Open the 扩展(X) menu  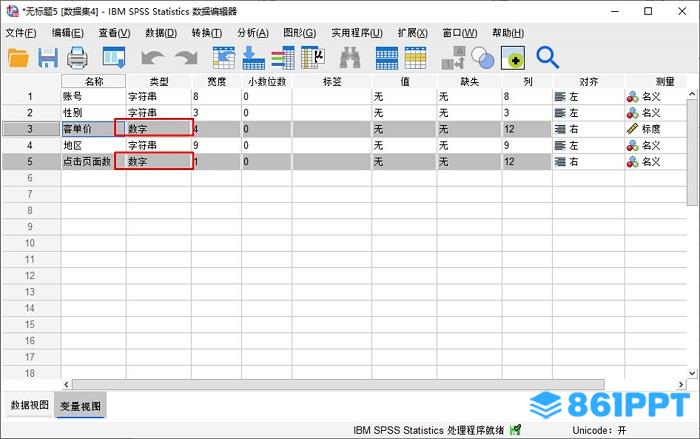tap(412, 33)
